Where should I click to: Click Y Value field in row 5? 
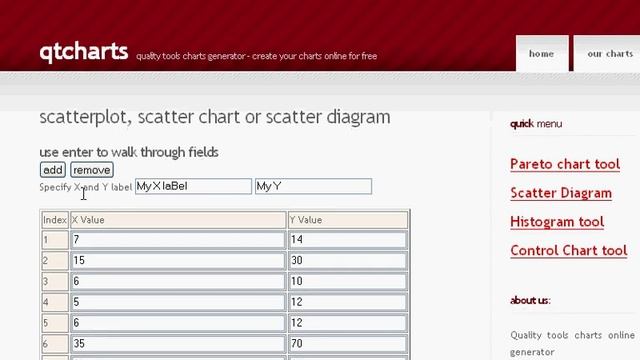[x=348, y=323]
